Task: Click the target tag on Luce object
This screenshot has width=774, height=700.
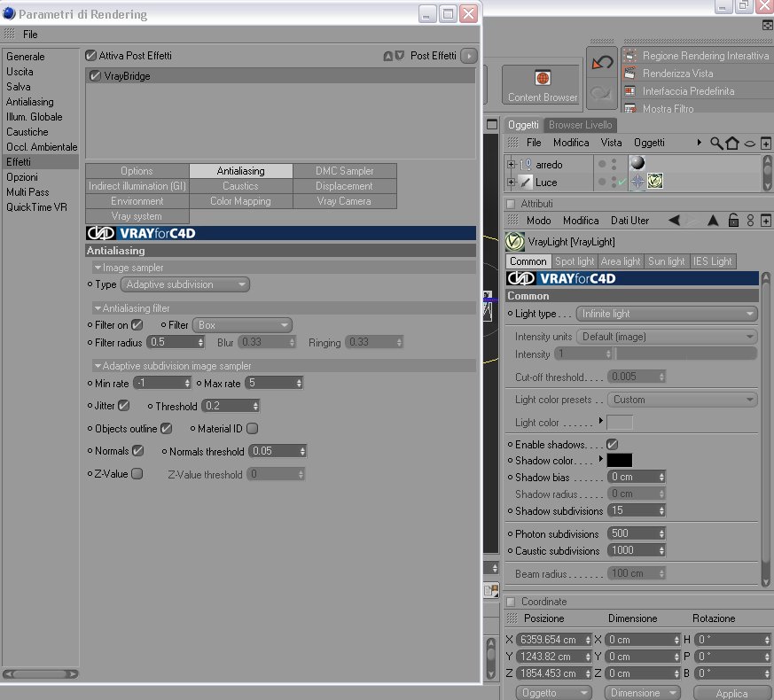Action: (637, 181)
